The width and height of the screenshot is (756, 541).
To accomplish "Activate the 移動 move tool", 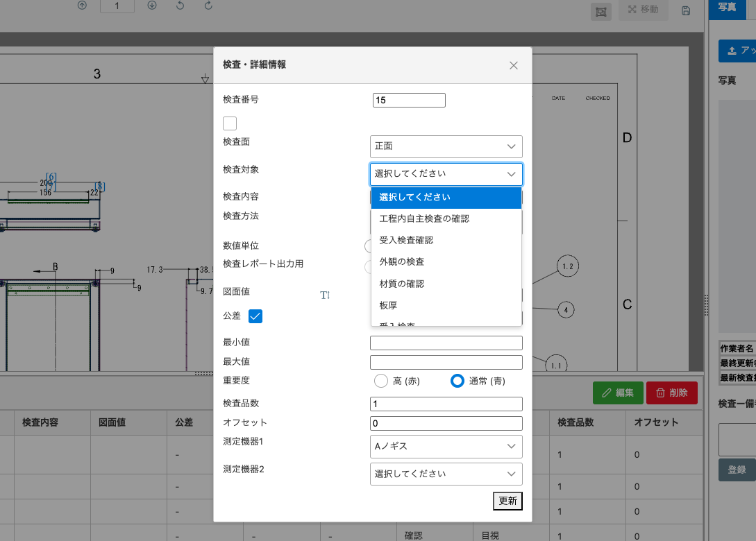I will click(643, 11).
